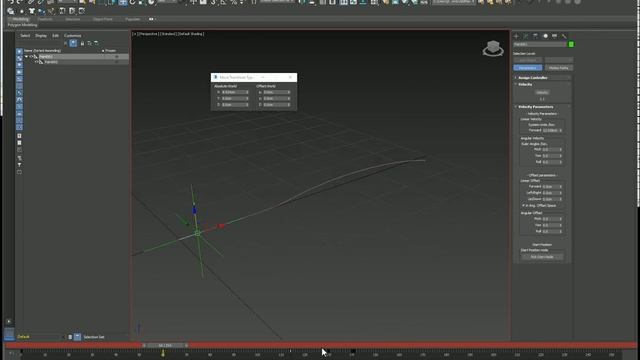The width and height of the screenshot is (640, 360).
Task: Click the Velocity button in Velocity rollout
Action: pyautogui.click(x=542, y=93)
